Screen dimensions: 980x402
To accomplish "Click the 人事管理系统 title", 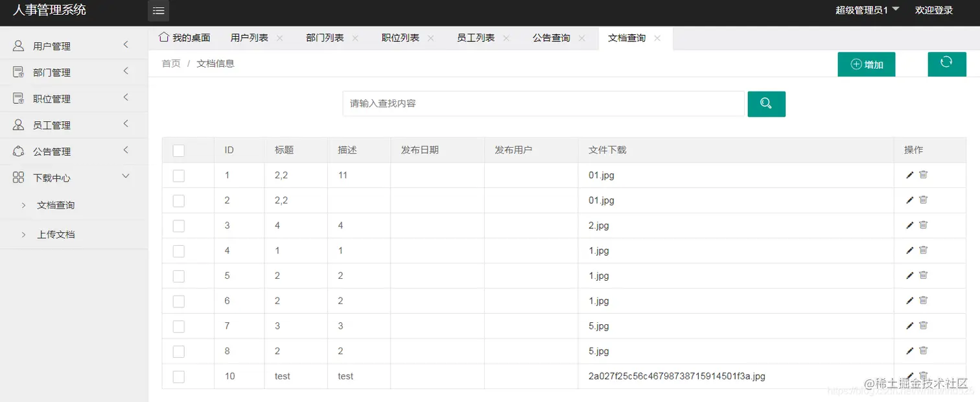I will [x=49, y=10].
